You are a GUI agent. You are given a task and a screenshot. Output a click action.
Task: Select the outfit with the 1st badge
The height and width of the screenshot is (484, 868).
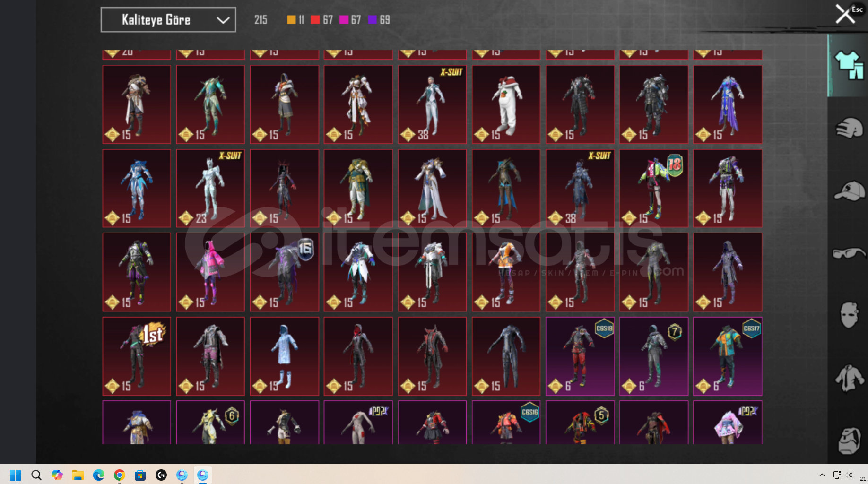coord(137,356)
